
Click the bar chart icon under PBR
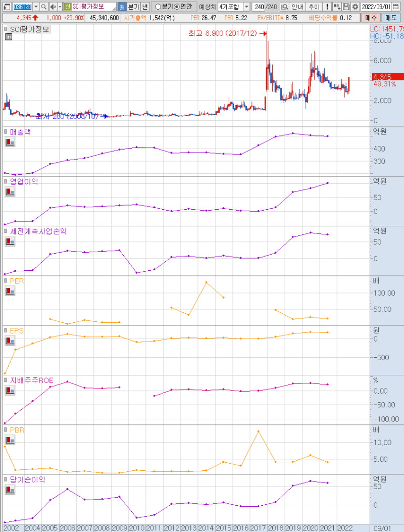pos(10,440)
